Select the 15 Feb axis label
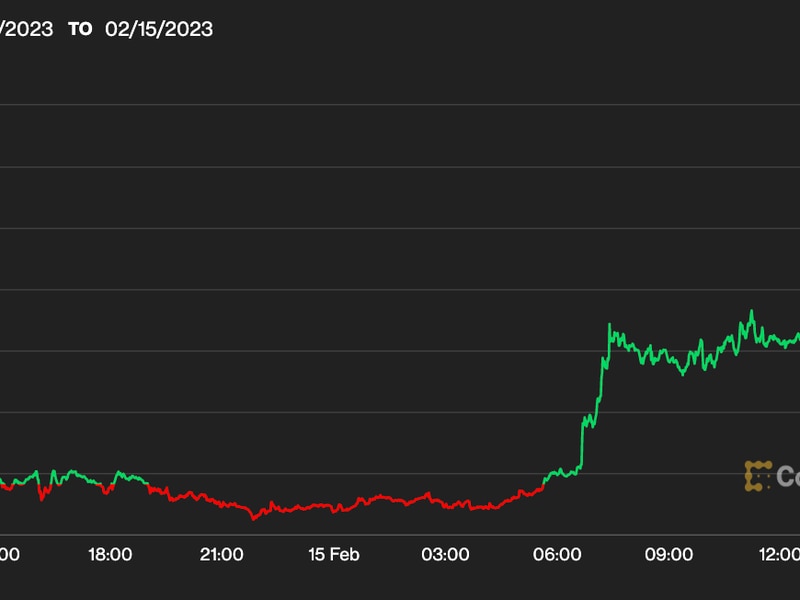This screenshot has height=600, width=800. tap(334, 554)
